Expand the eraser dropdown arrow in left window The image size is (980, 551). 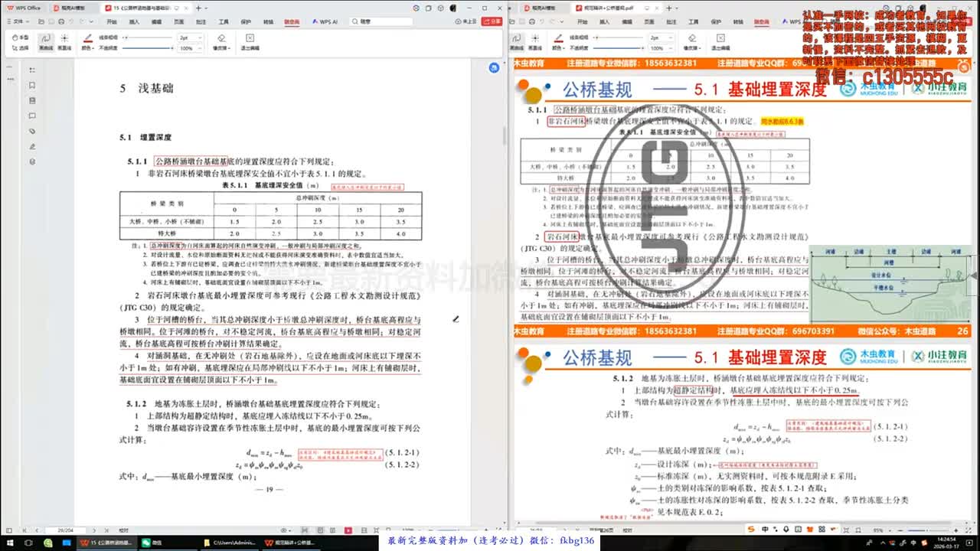pos(228,47)
